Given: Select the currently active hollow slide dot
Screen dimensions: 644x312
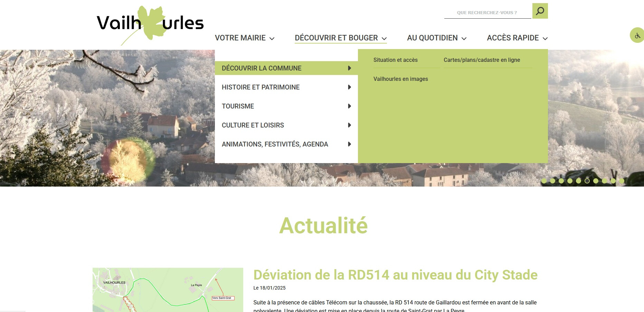Looking at the screenshot, I should 587,181.
